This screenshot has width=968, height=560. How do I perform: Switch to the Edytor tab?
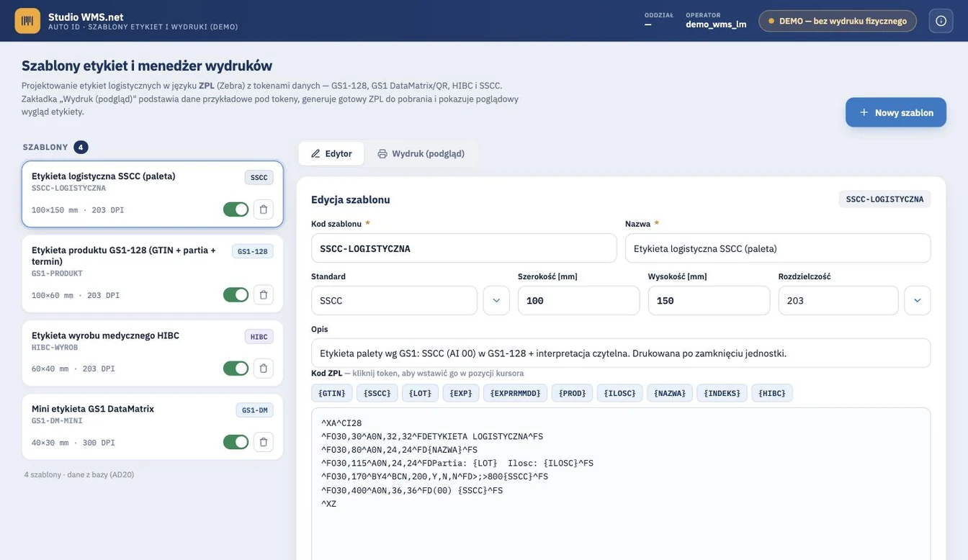(x=331, y=153)
